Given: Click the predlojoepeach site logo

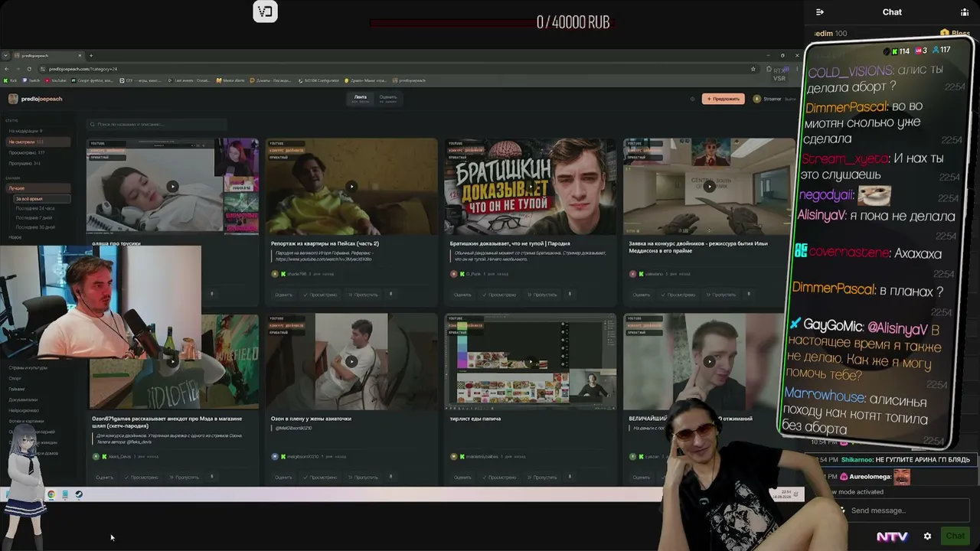Looking at the screenshot, I should pos(35,99).
